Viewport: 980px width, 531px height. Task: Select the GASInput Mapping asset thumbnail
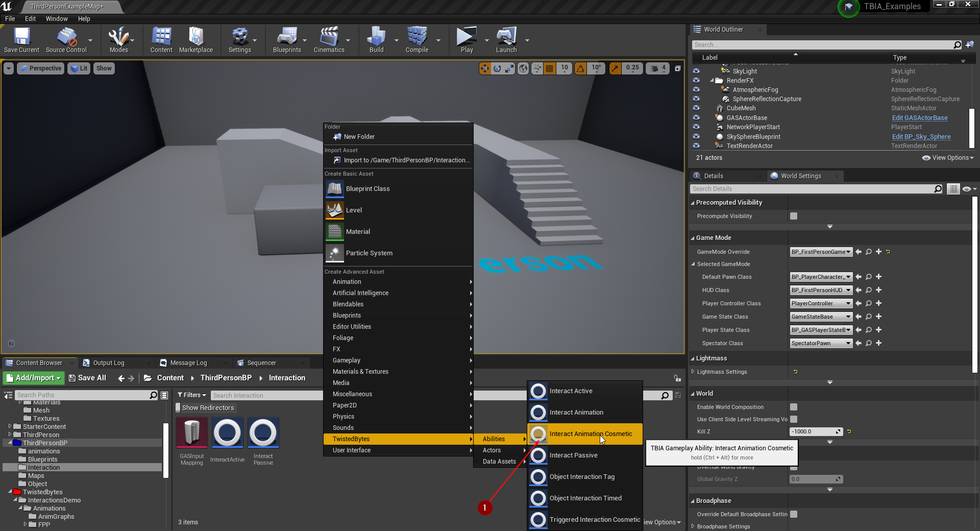[192, 432]
